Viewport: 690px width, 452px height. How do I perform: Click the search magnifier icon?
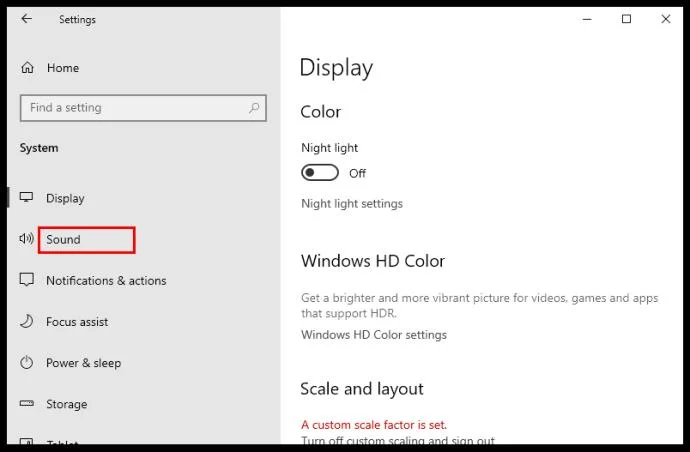point(254,108)
